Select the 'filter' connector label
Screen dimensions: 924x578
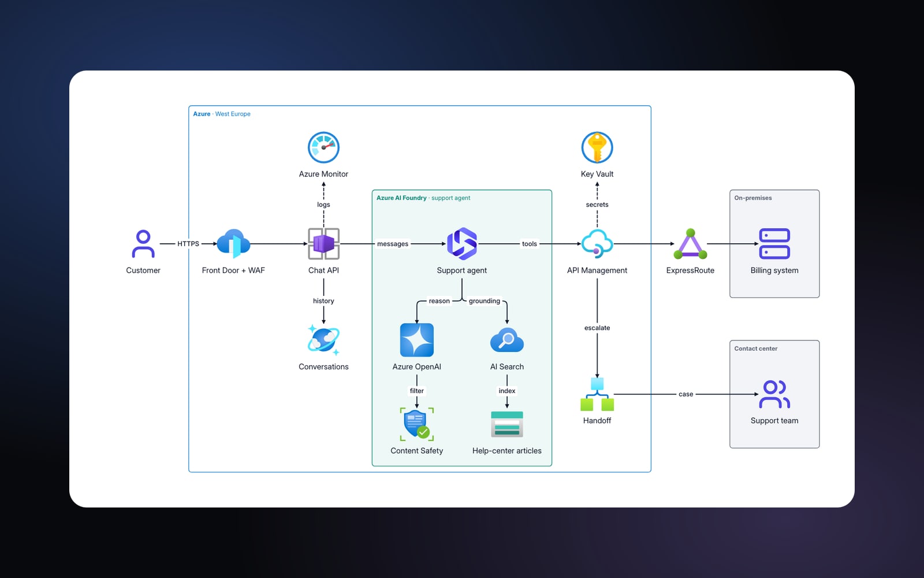tap(417, 391)
